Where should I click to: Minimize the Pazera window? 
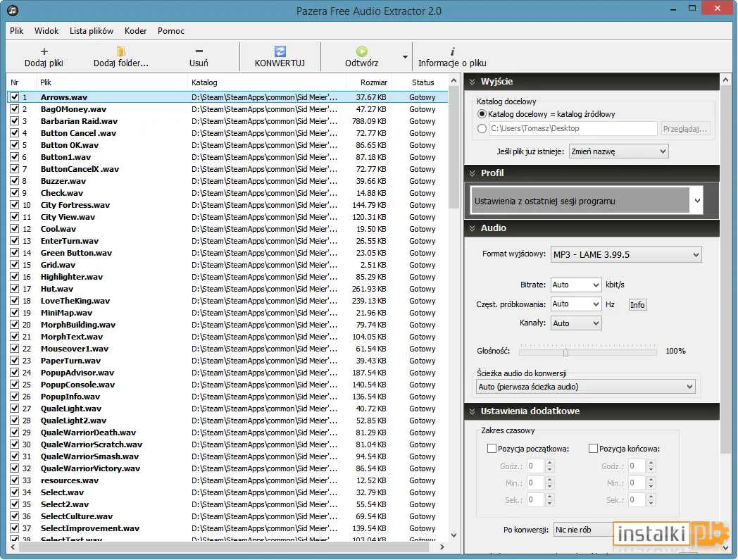pyautogui.click(x=673, y=8)
